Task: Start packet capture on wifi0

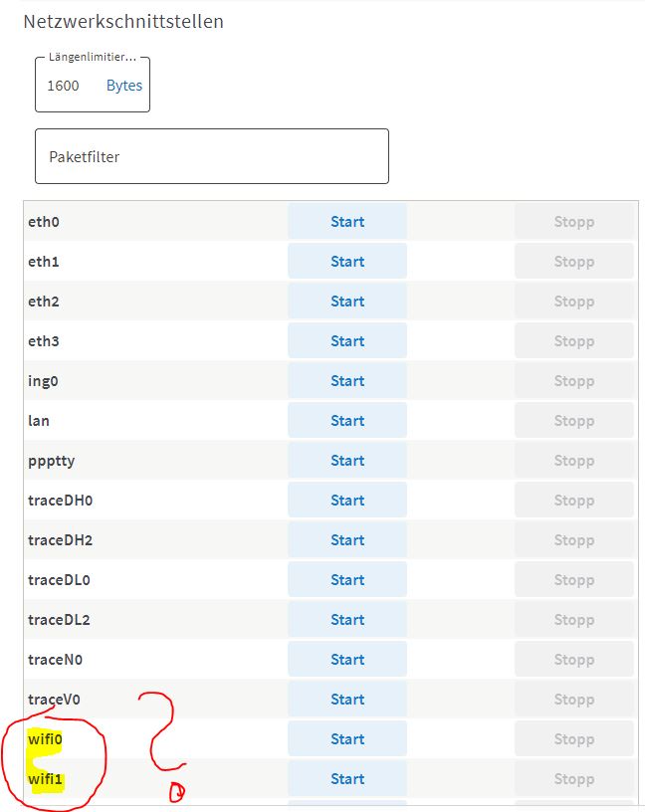Action: click(347, 739)
